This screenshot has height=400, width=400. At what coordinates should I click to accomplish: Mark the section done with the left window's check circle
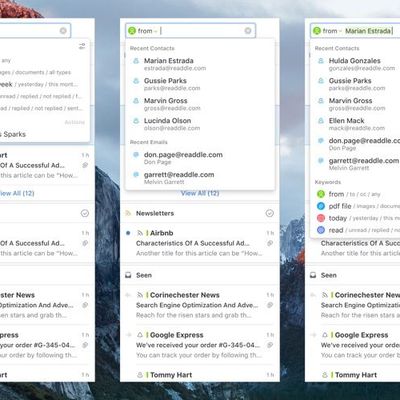click(x=85, y=213)
